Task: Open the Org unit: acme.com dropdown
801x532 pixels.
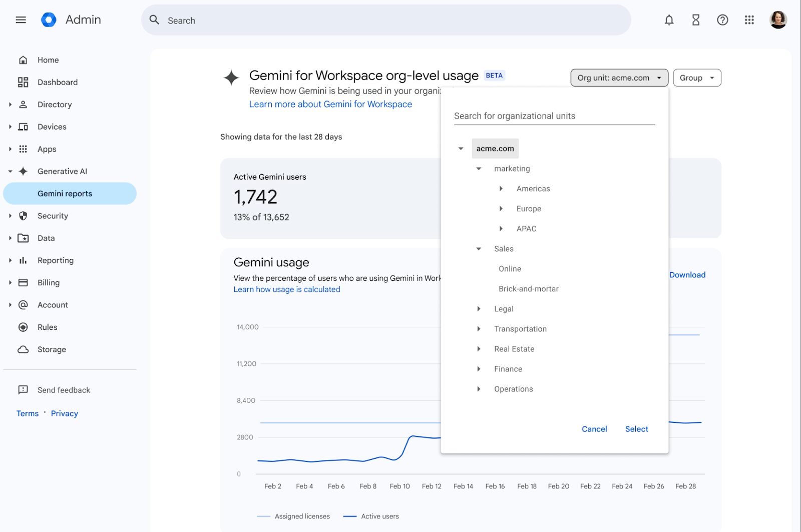Action: tap(619, 78)
